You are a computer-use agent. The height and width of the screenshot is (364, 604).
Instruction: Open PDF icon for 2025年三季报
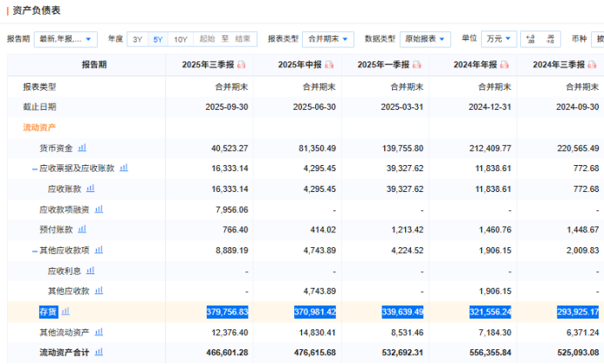point(242,65)
